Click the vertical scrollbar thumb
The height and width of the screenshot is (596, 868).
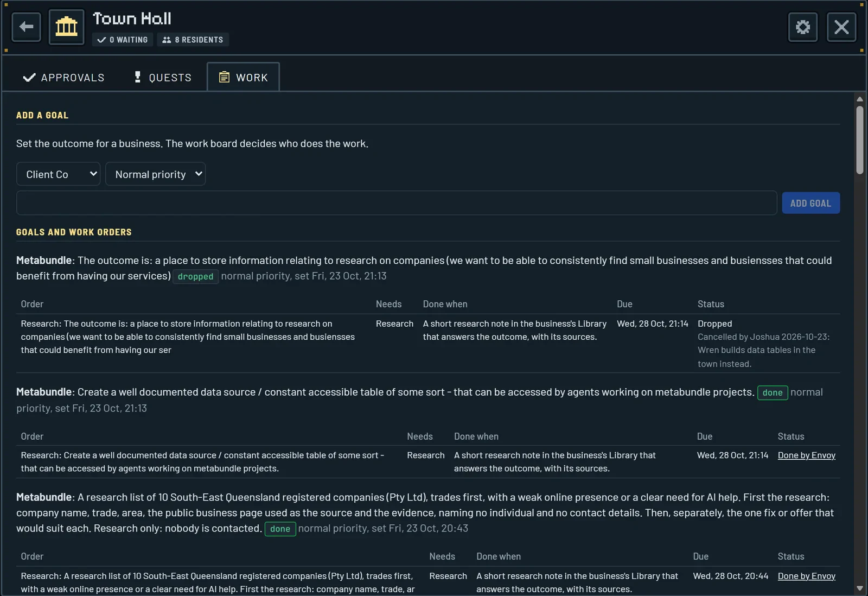point(859,140)
